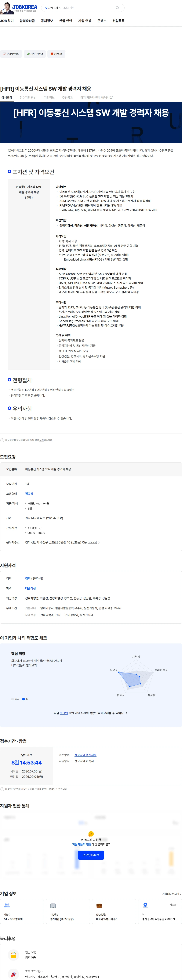The height and width of the screenshot is (980, 182).
Task: Select the 접수기간·방법 tab
Action: [28, 97]
